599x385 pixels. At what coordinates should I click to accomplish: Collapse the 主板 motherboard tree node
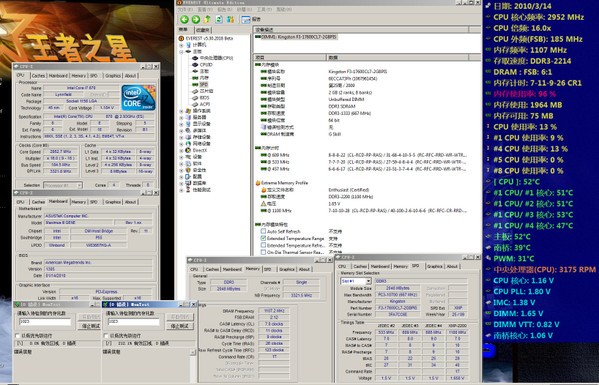pyautogui.click(x=181, y=52)
